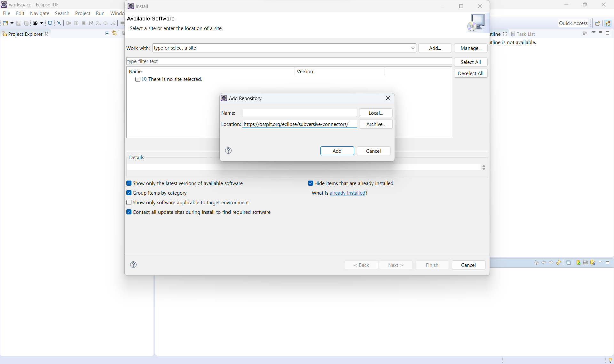The image size is (614, 364).
Task: Select the Java EE perspective icon
Action: (608, 23)
